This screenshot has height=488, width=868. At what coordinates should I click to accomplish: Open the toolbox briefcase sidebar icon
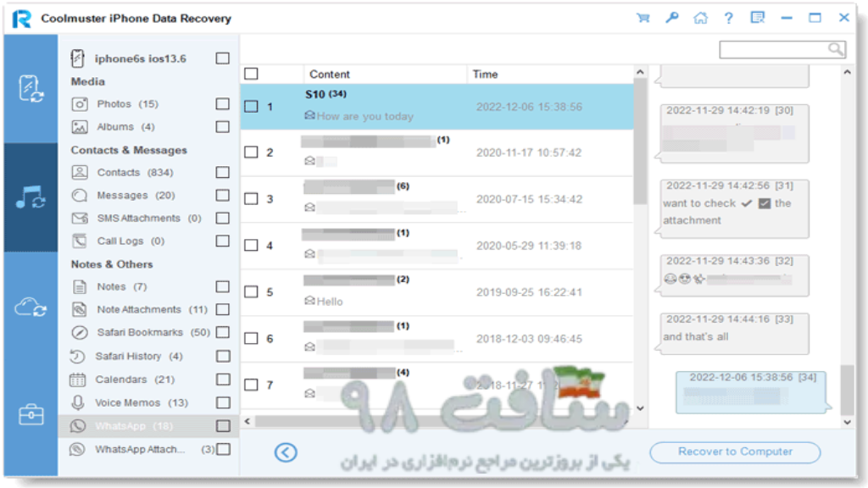click(x=31, y=414)
